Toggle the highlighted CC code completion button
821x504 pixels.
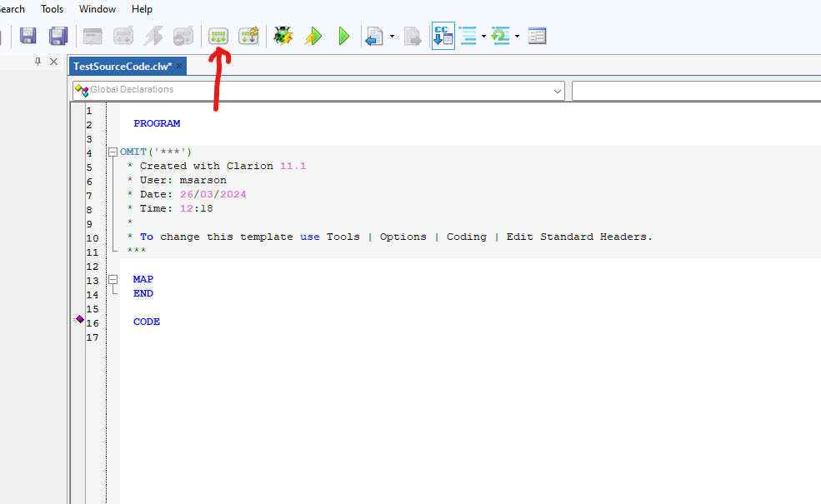coord(443,36)
